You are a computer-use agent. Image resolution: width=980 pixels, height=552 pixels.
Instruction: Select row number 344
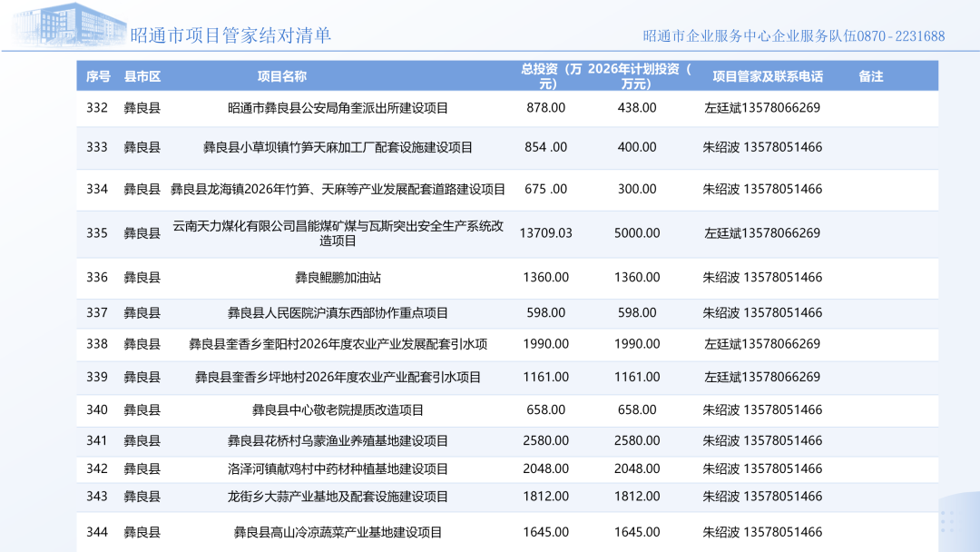tap(97, 532)
